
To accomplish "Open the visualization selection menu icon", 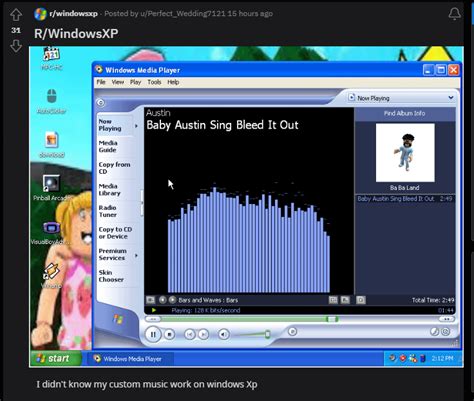I will point(151,300).
